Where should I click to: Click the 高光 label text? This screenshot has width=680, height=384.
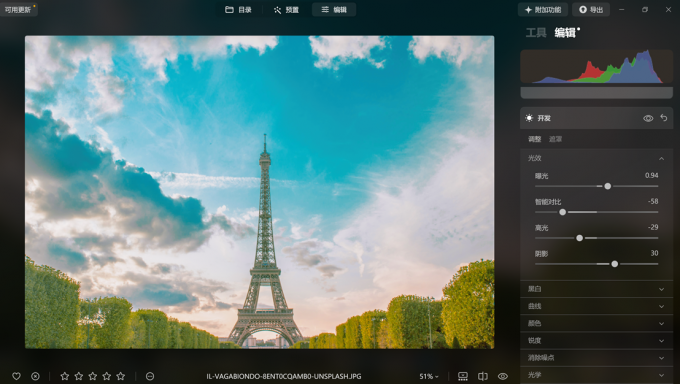[x=542, y=227]
